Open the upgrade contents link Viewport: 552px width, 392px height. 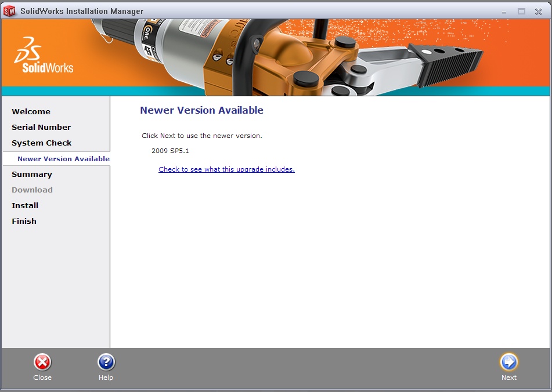226,169
